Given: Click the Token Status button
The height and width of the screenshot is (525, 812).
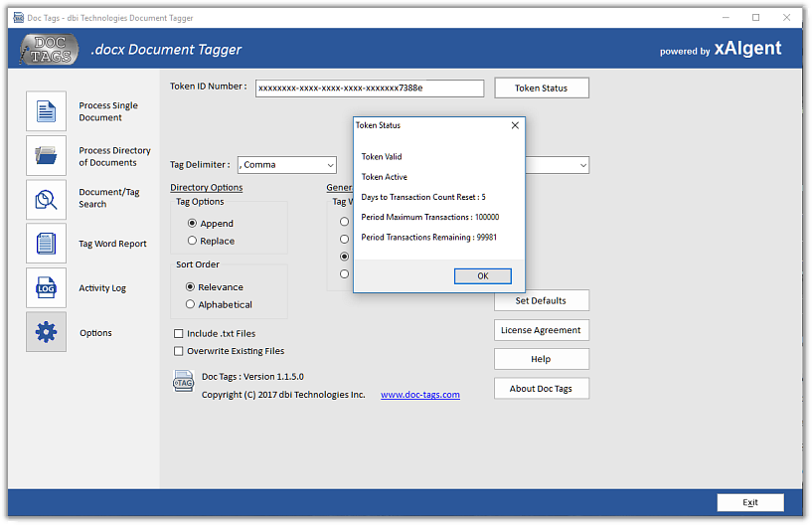Looking at the screenshot, I should point(541,88).
